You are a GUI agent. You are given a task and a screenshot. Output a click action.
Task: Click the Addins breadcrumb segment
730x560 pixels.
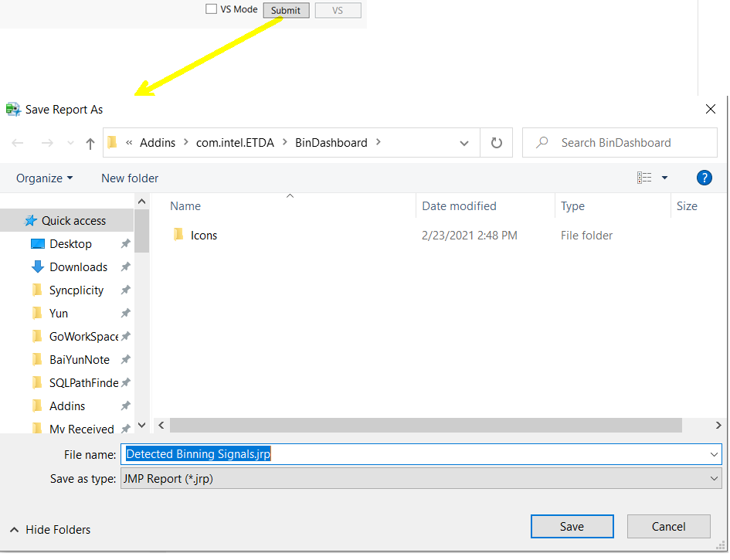coord(158,142)
